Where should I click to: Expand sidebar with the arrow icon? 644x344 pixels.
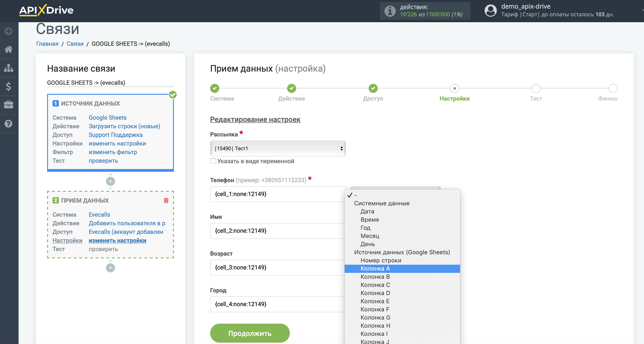[9, 31]
